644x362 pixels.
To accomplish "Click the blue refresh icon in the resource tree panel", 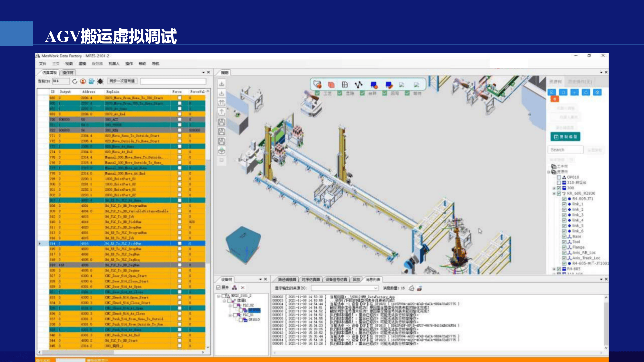I will coord(586,92).
